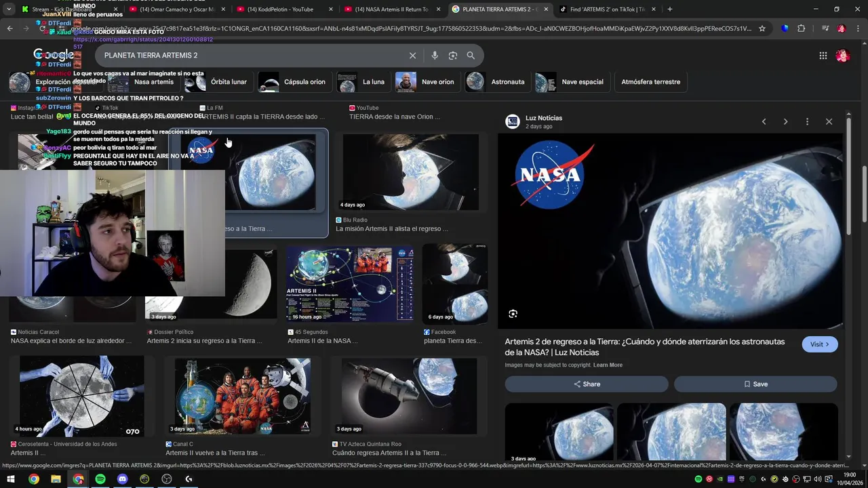Open the Google apps grid
This screenshot has width=868, height=488.
pos(823,56)
